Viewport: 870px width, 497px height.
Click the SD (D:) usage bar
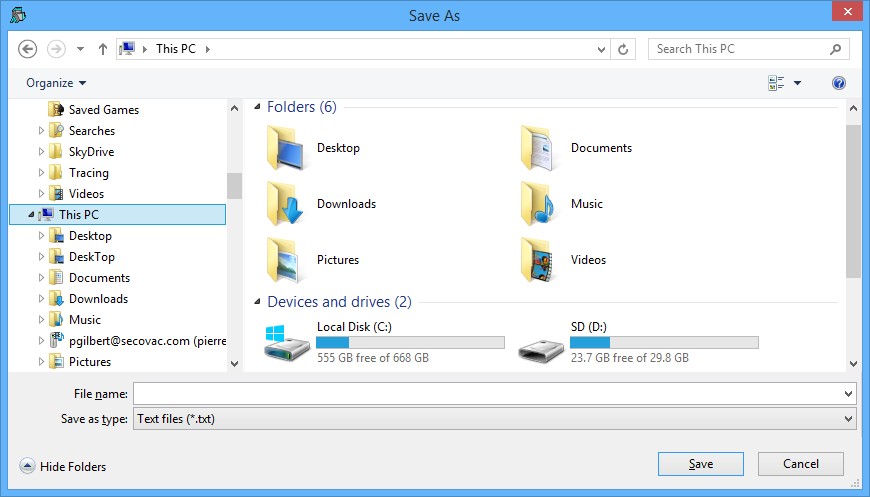tap(664, 342)
